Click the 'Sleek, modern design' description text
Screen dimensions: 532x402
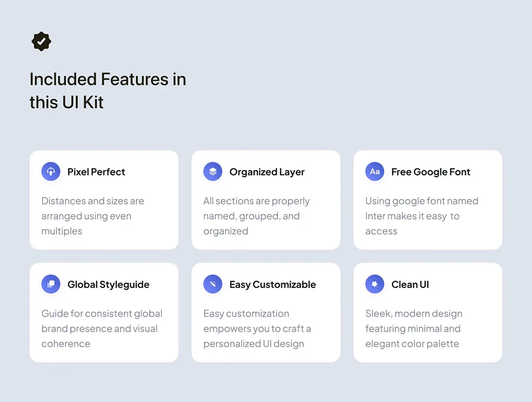(413, 328)
